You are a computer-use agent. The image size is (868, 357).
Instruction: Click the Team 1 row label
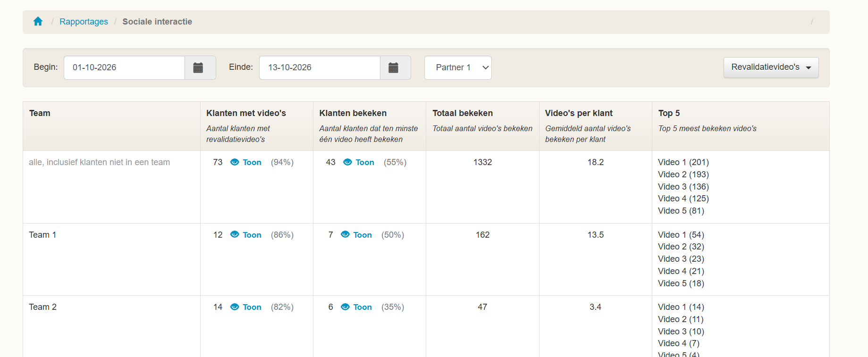click(x=42, y=235)
